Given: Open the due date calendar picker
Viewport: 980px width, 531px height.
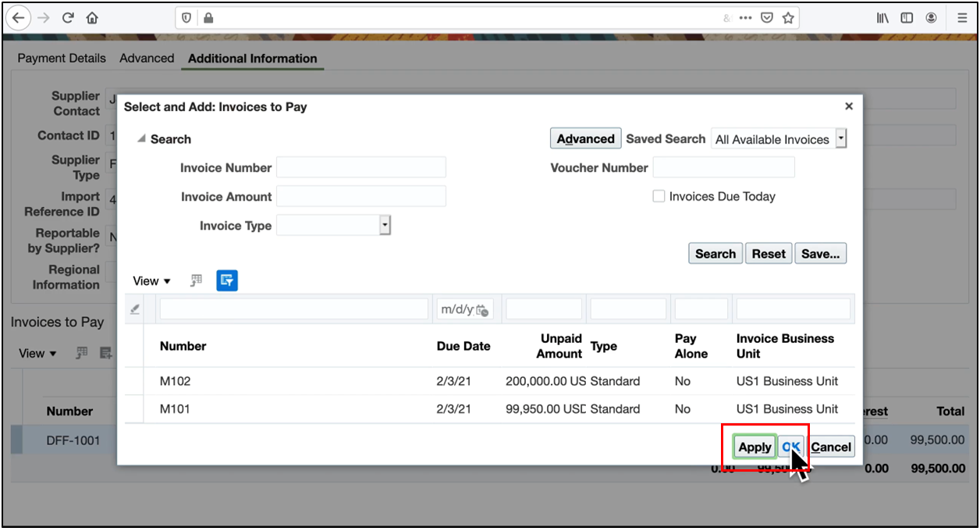Looking at the screenshot, I should coord(482,310).
